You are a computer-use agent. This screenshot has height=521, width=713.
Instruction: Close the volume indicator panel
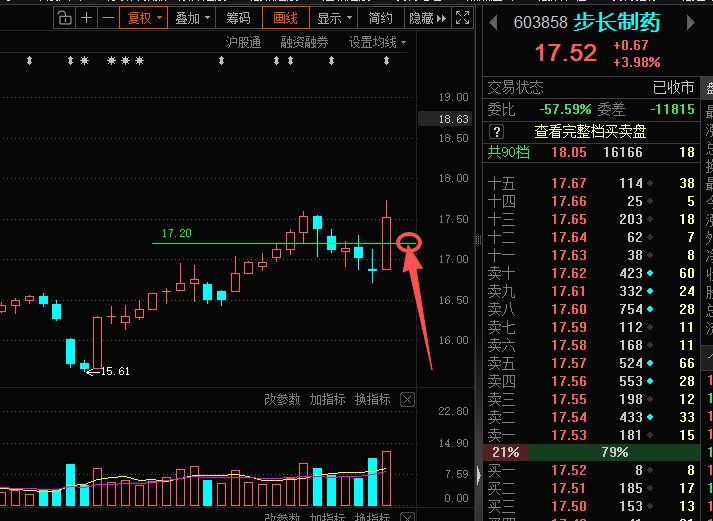click(407, 400)
